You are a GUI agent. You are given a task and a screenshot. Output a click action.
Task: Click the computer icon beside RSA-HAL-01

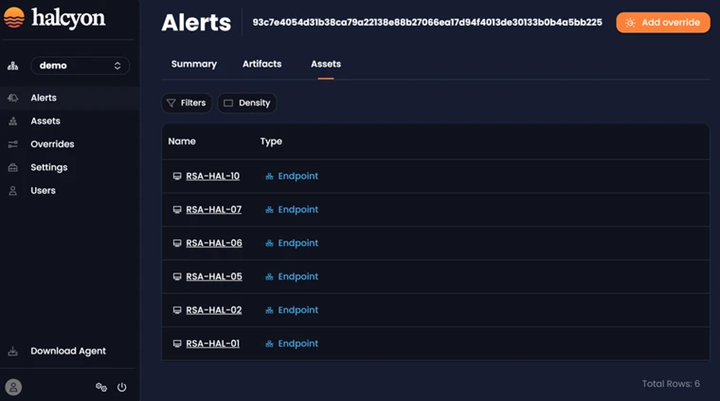click(177, 344)
